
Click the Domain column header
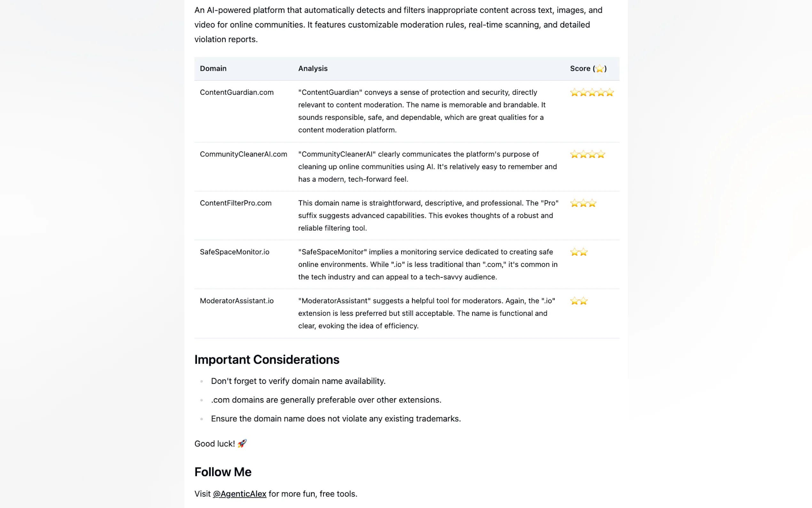(213, 68)
